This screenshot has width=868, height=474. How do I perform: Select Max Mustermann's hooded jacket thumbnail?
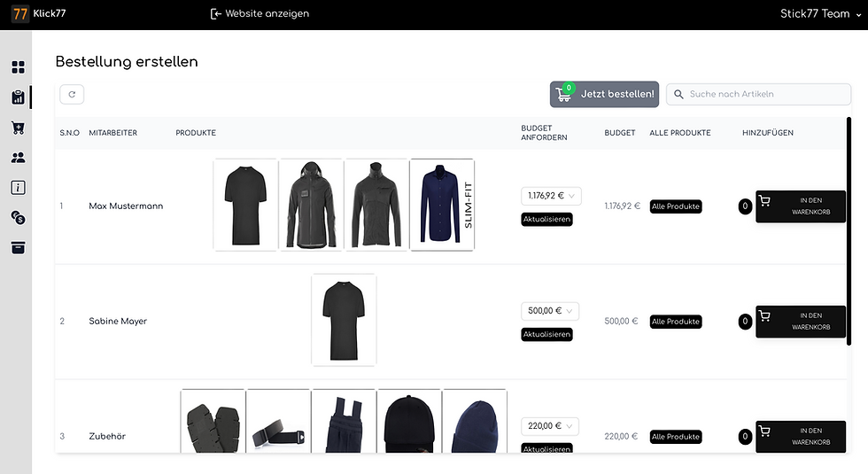pos(311,205)
